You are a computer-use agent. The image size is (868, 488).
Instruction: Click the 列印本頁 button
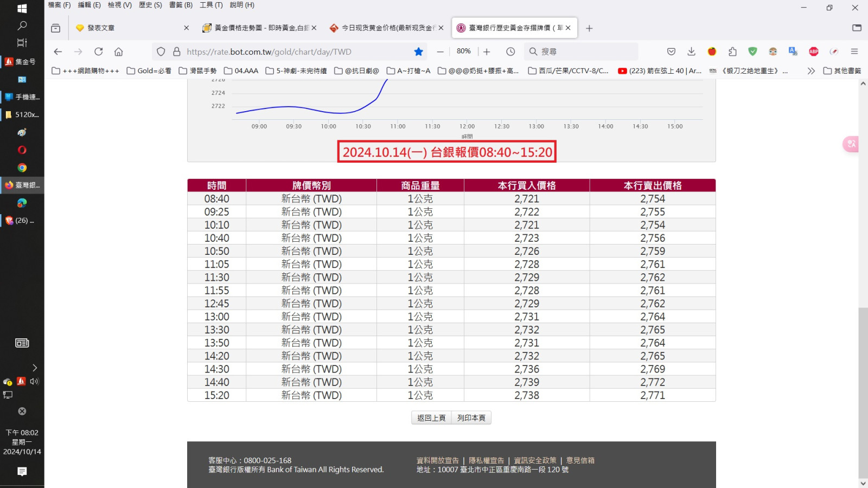471,418
